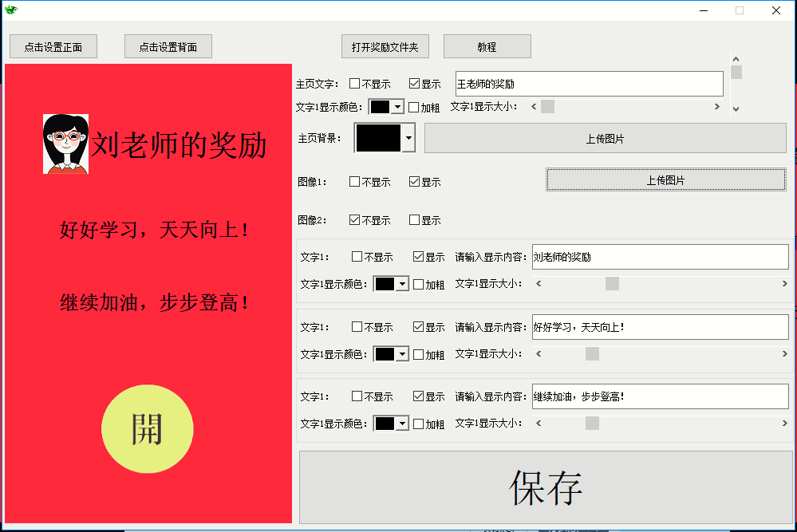This screenshot has width=797, height=532.
Task: Click right arrow of 继续加油 size slider
Action: point(784,424)
